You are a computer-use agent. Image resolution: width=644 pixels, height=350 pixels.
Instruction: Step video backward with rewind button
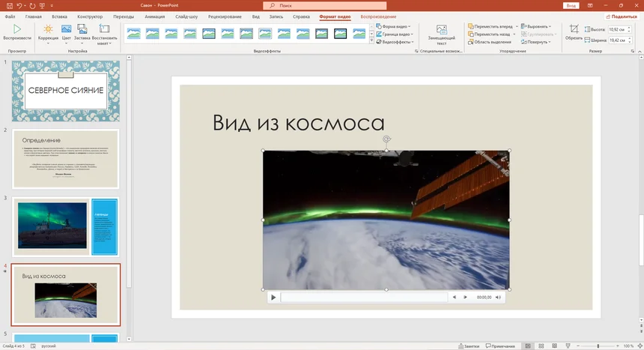point(455,297)
